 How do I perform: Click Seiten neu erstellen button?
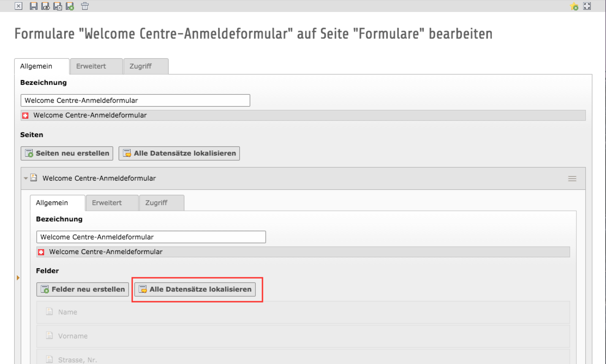click(x=67, y=153)
